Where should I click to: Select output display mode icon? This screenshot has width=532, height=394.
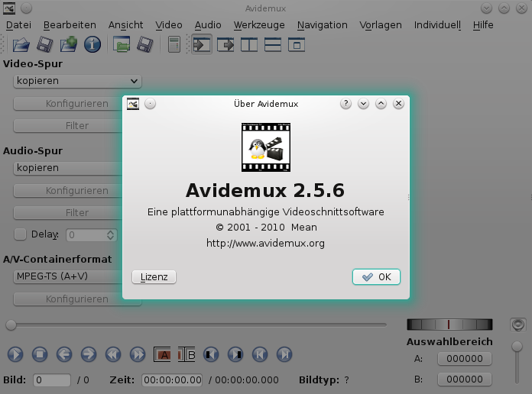(x=225, y=45)
